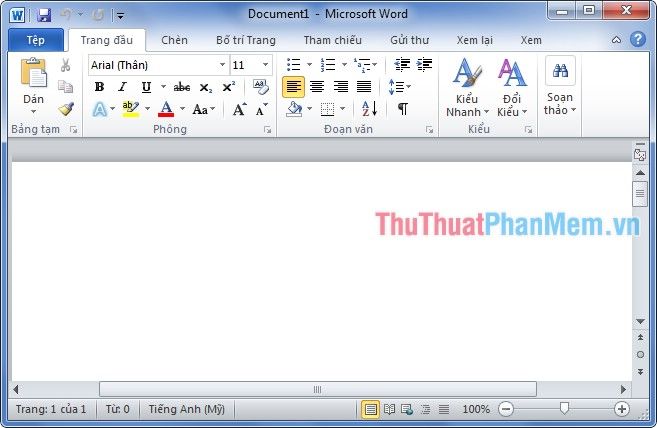The image size is (657, 428).
Task: Expand Phông font dialog launcher
Action: point(267,130)
